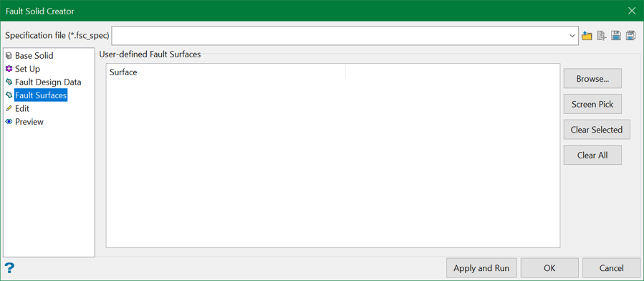Confirm with the OK button
The image size is (644, 281).
click(x=549, y=268)
